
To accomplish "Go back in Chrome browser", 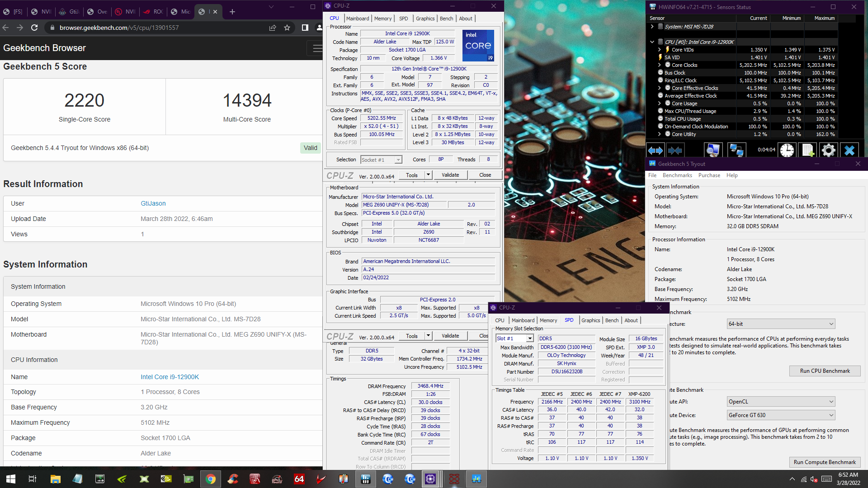I will point(6,28).
